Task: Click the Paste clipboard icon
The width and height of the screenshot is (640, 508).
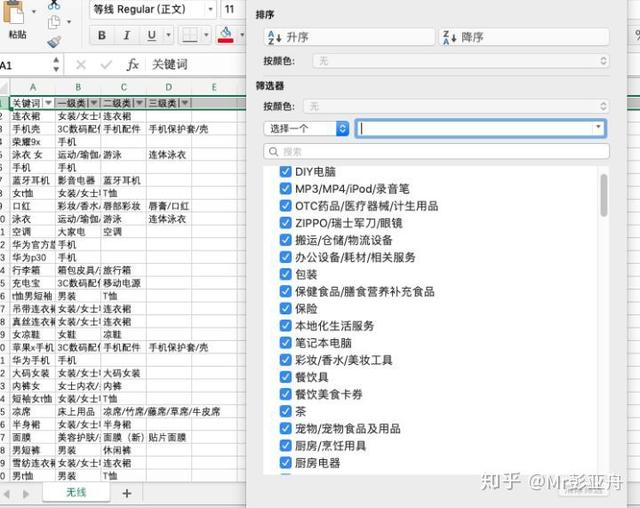Action: [14, 11]
